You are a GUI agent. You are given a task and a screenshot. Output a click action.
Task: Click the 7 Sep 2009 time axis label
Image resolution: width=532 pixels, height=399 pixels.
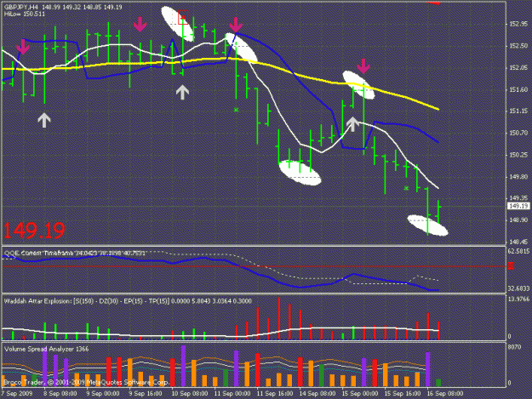click(x=17, y=394)
